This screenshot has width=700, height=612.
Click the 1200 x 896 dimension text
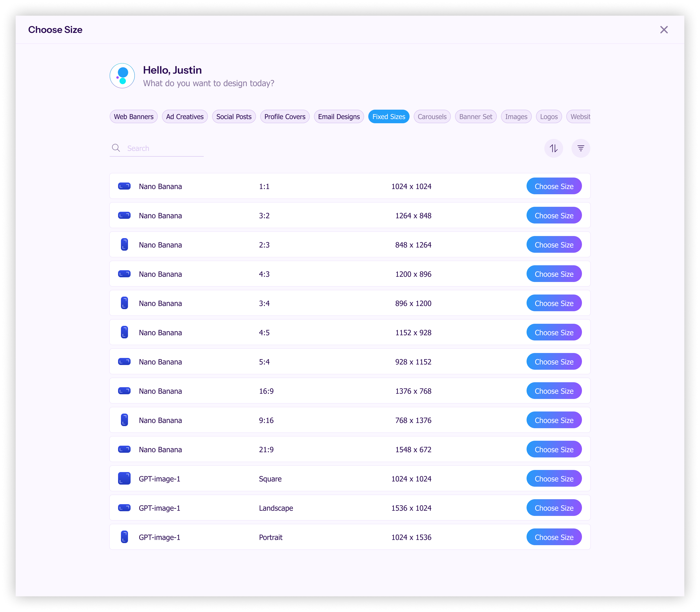(x=413, y=274)
